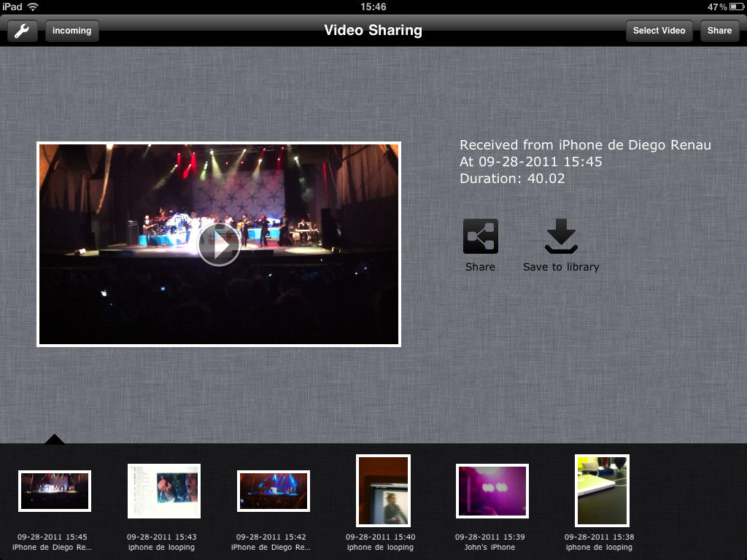The image size is (747, 560).
Task: Tap the 'John's iPhone' caption
Action: [x=489, y=547]
